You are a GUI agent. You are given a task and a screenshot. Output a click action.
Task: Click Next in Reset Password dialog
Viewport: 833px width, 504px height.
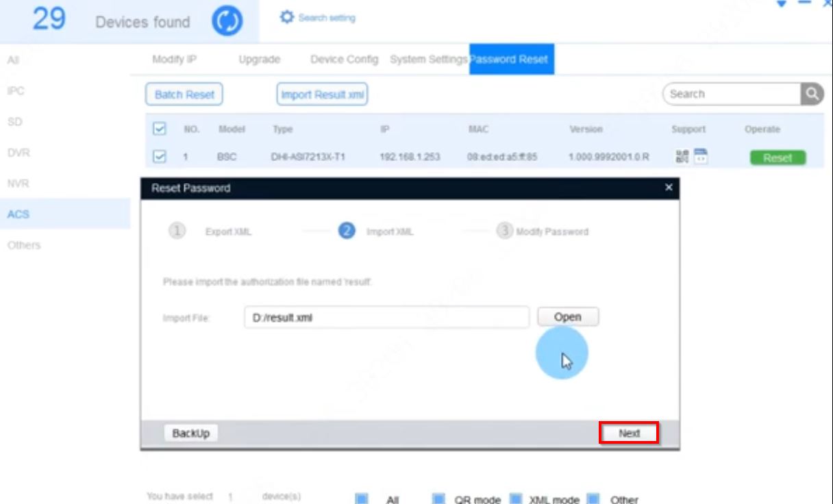click(629, 433)
